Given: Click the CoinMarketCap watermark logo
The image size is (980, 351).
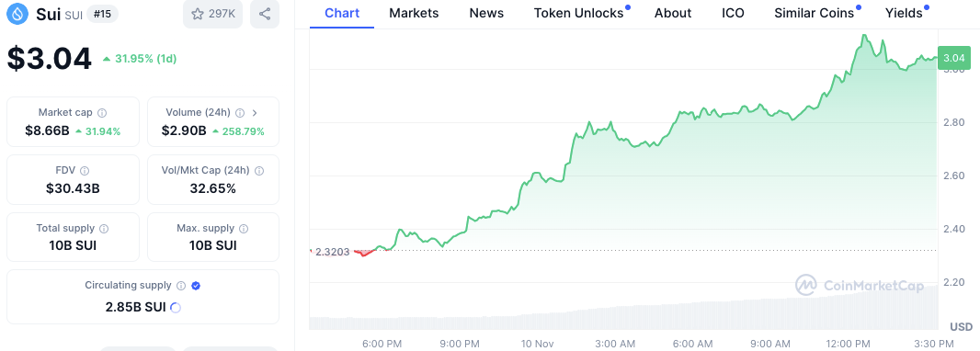Looking at the screenshot, I should pos(852,286).
